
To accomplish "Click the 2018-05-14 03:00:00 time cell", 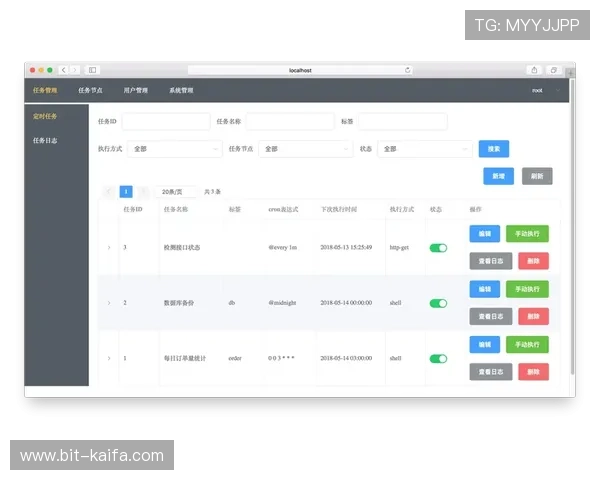I will [x=346, y=358].
